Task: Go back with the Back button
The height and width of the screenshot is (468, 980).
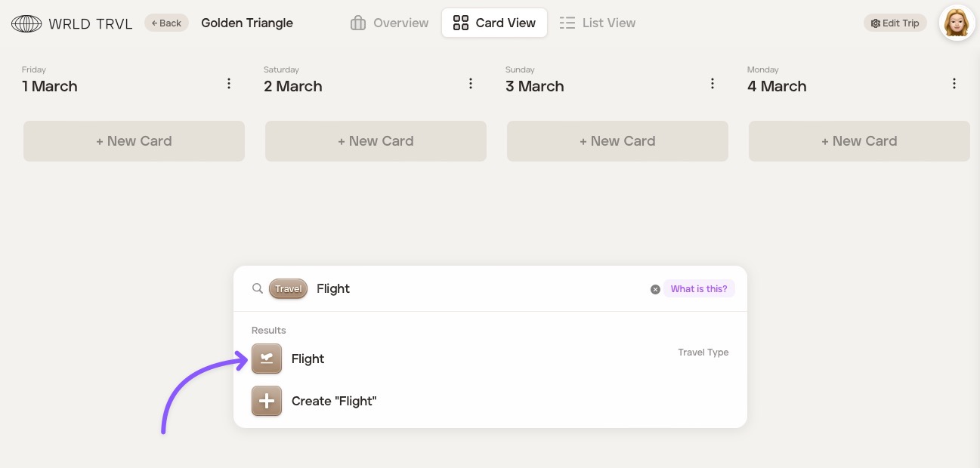Action: (166, 23)
